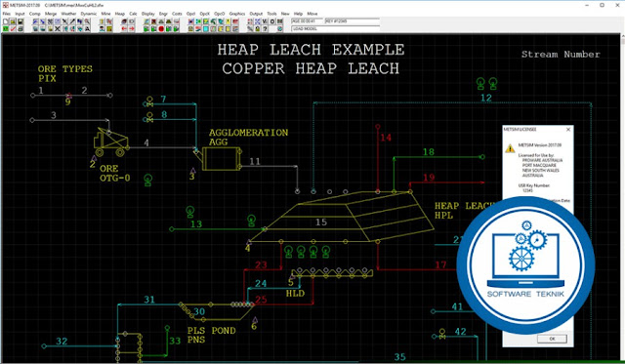Click the red left arrow toolbar icon

pos(124,28)
